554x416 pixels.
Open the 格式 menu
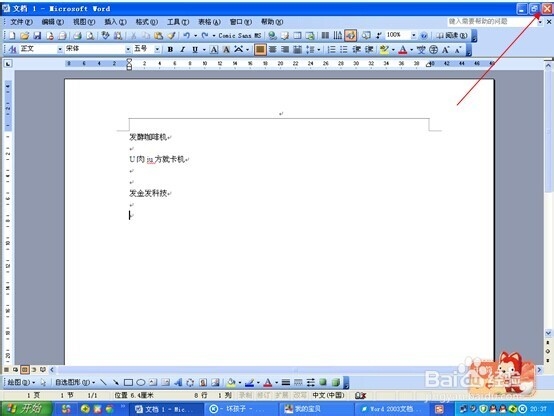[147, 22]
